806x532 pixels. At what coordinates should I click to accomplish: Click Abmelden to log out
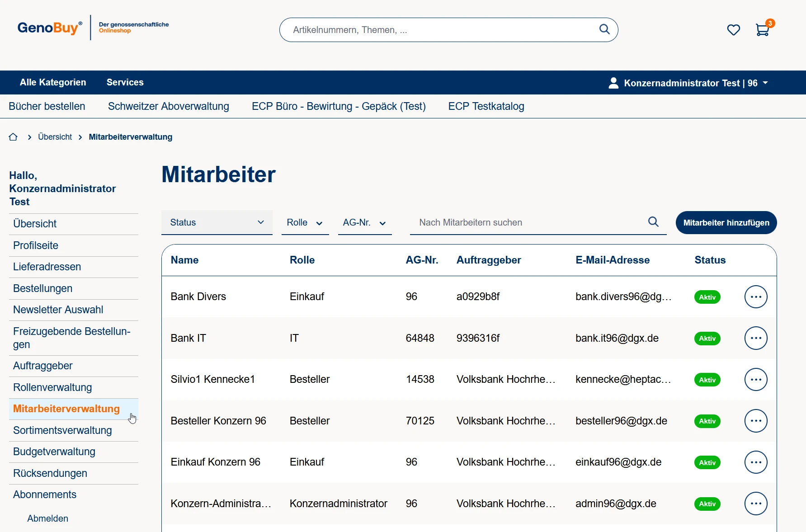47,518
